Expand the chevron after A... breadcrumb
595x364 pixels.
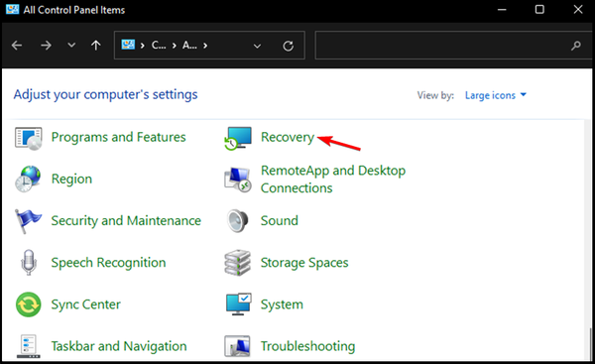click(x=205, y=46)
